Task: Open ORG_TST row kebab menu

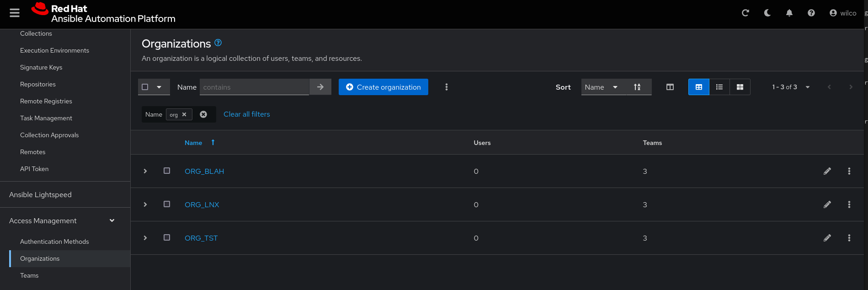Action: pos(849,238)
